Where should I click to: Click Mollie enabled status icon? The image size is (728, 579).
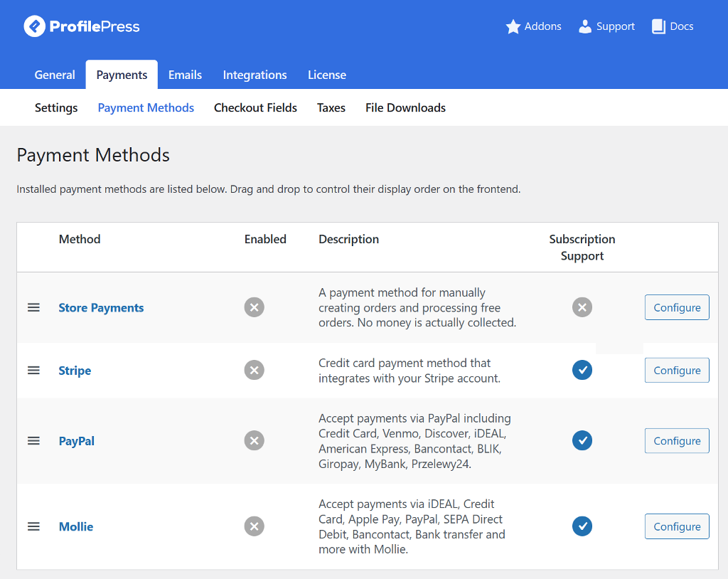pos(255,526)
